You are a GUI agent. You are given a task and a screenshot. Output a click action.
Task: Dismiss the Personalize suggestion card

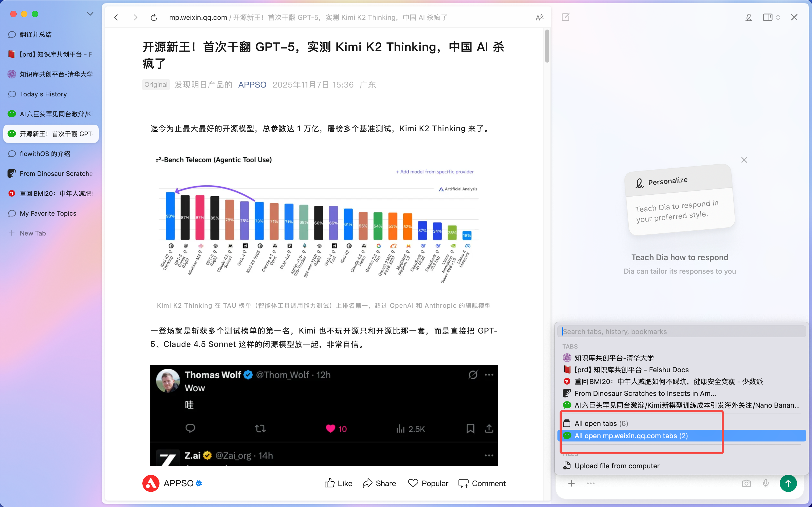pyautogui.click(x=744, y=160)
